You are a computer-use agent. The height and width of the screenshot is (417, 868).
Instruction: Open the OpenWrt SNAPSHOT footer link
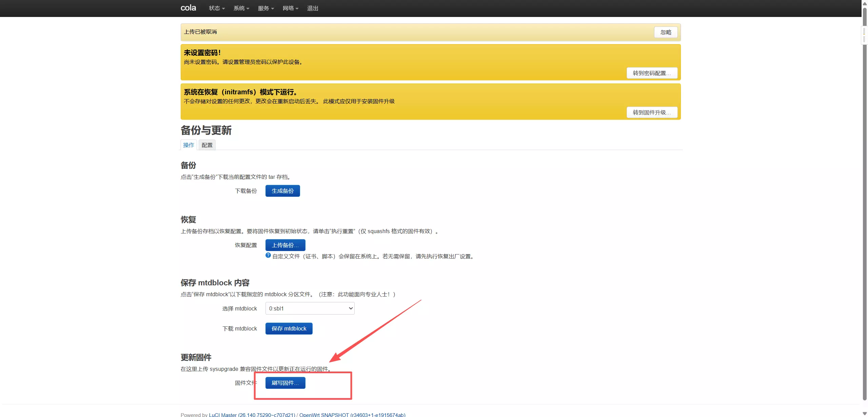pos(352,415)
